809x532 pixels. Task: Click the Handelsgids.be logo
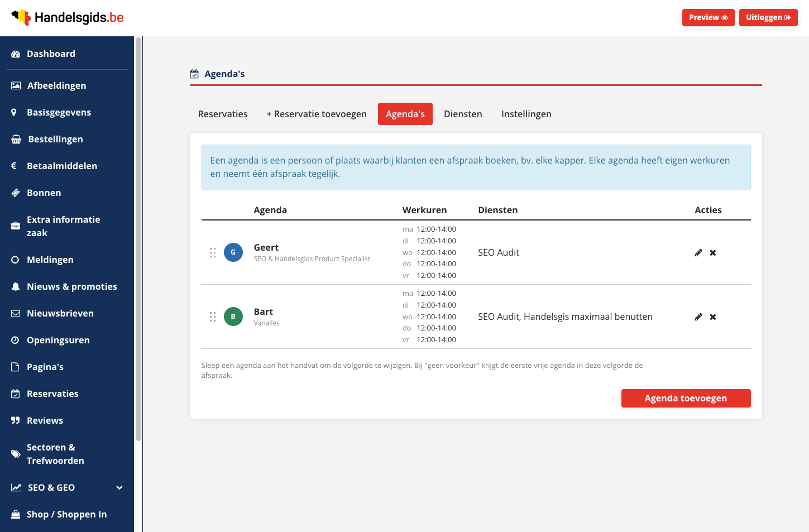coord(68,17)
